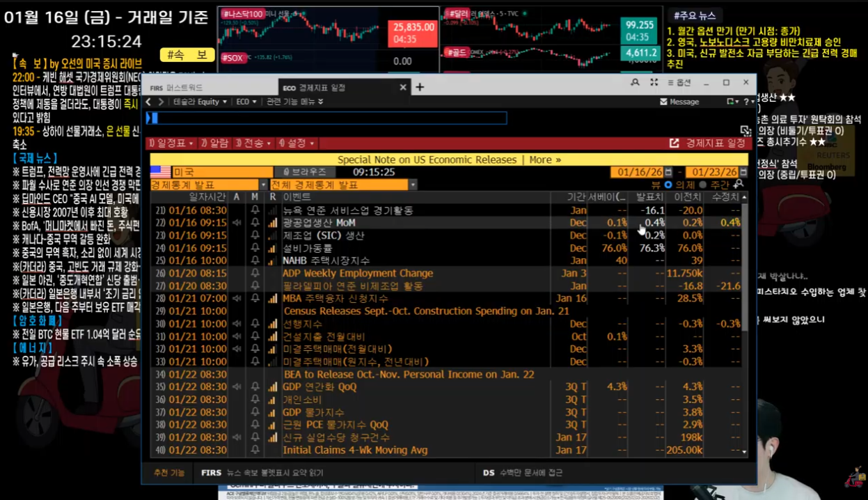The width and height of the screenshot is (868, 500).
Task: Add a new tab with plus button
Action: 420,87
